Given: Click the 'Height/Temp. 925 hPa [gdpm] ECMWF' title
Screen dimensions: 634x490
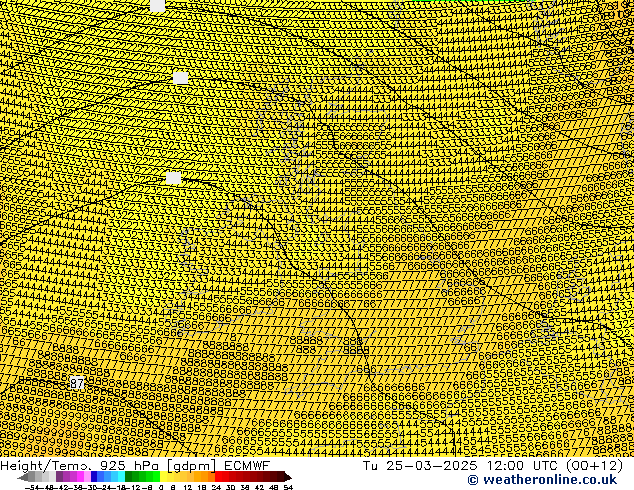Looking at the screenshot, I should (x=135, y=466).
